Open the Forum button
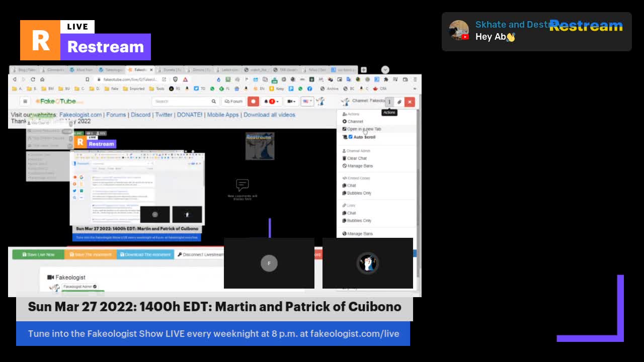 pyautogui.click(x=233, y=102)
